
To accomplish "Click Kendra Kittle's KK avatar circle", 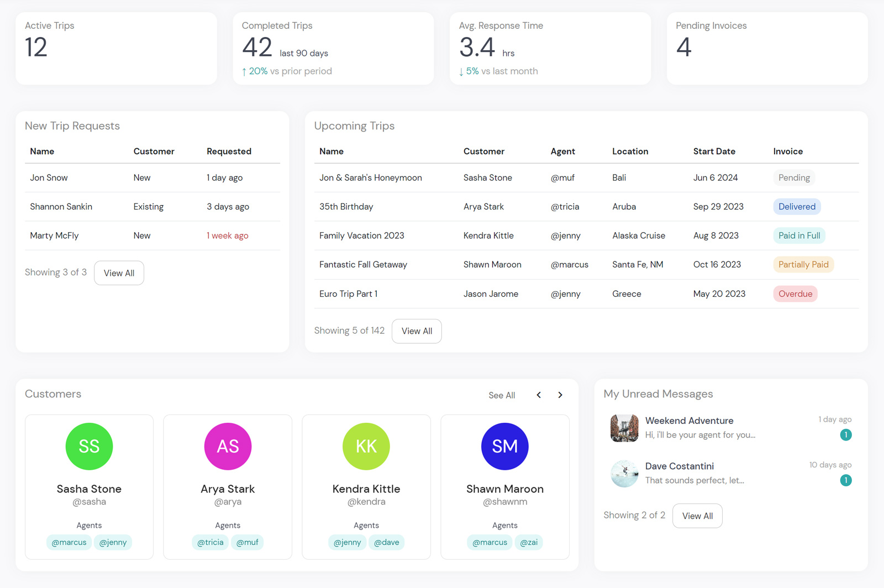I will tap(366, 447).
